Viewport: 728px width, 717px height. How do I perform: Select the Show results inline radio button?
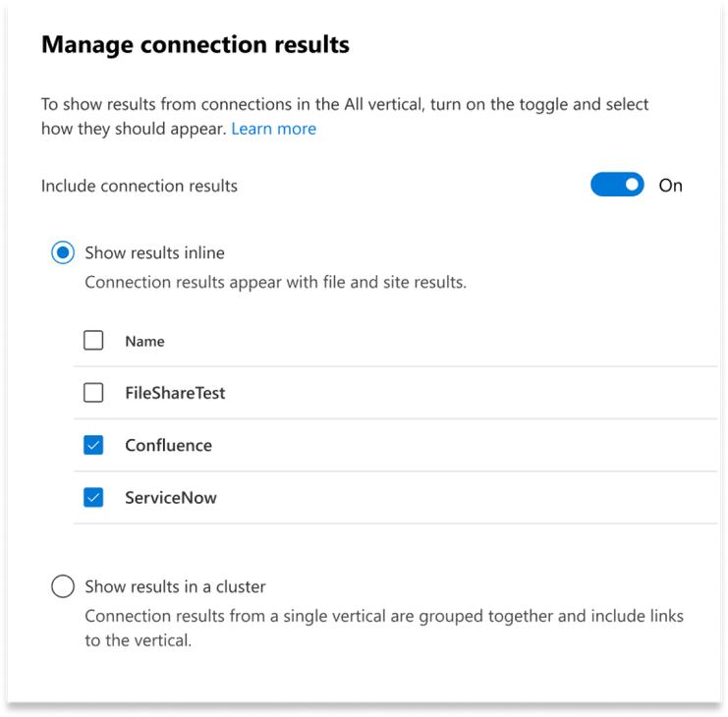tap(63, 253)
